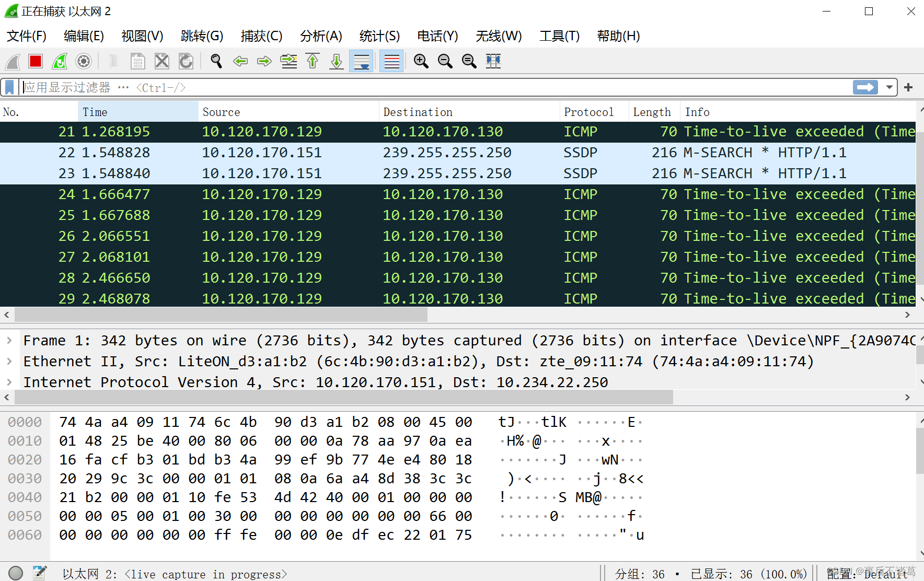Click the start capture shark fin icon

click(x=13, y=62)
